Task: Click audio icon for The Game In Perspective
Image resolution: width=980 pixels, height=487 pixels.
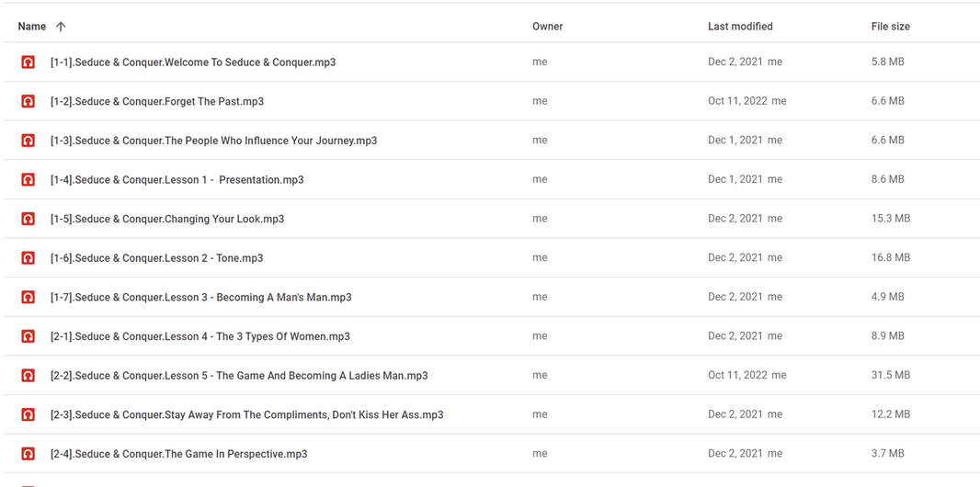Action: click(28, 454)
